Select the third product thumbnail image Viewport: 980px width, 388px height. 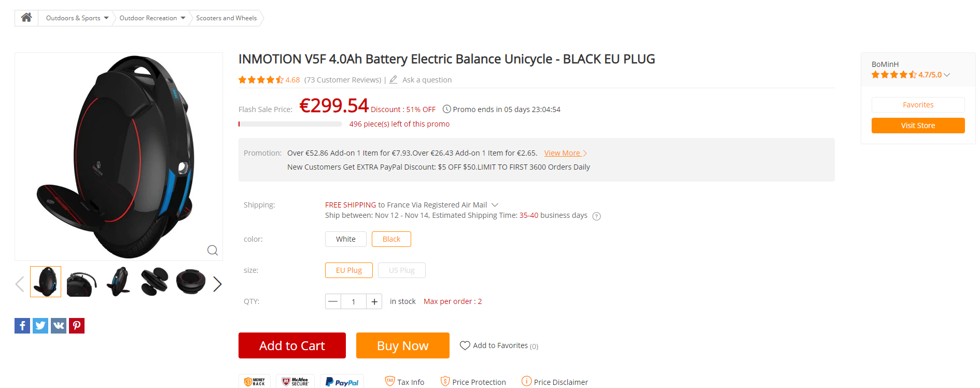point(118,282)
